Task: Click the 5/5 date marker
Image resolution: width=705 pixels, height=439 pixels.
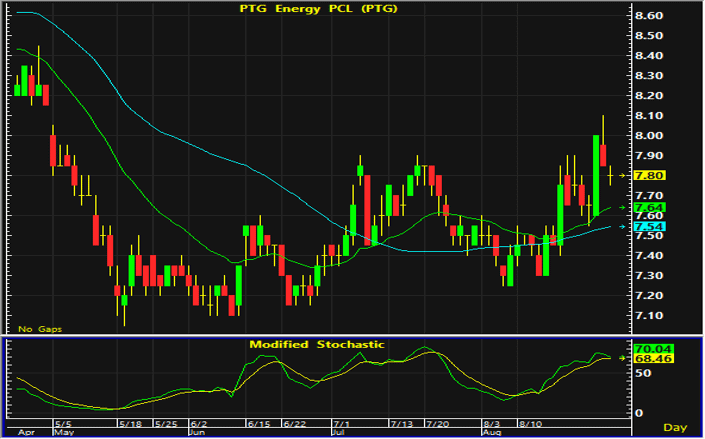Action: tap(63, 424)
